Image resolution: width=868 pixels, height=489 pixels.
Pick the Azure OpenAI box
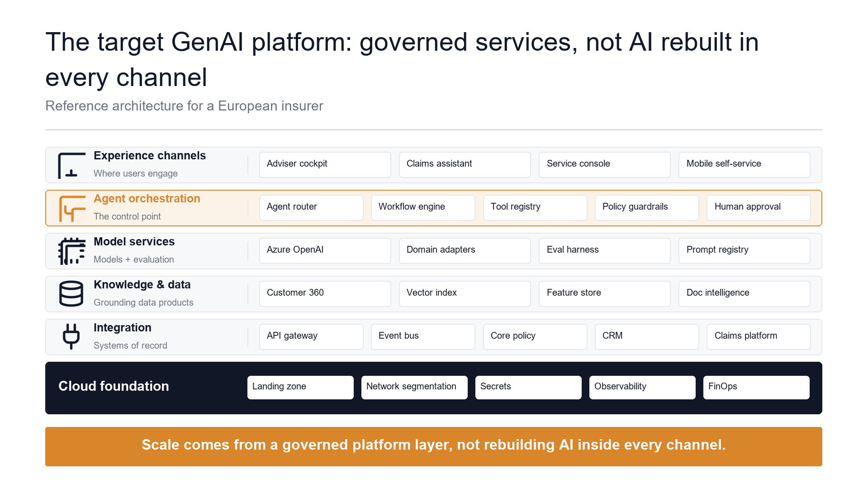coord(325,251)
